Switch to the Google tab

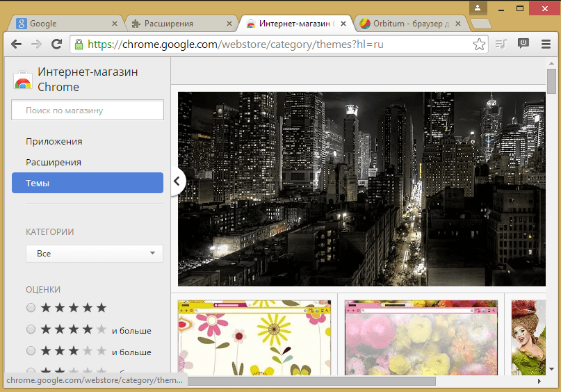63,24
